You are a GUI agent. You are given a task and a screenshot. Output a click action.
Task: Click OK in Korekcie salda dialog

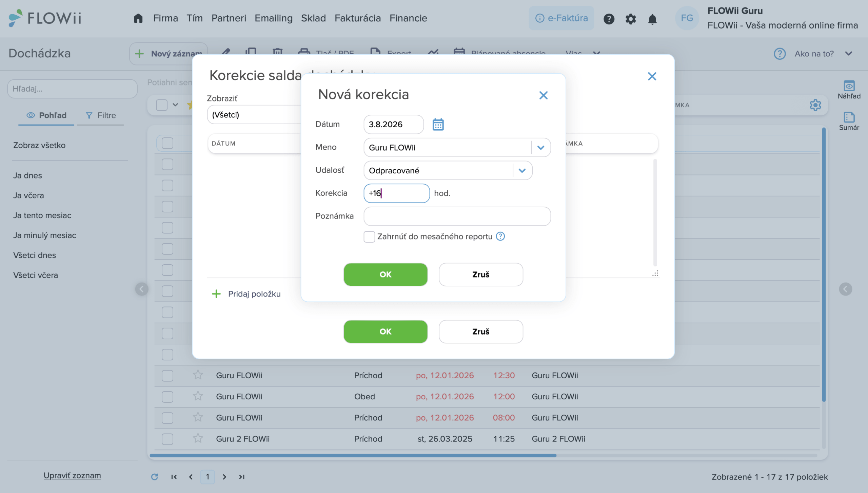click(x=386, y=331)
